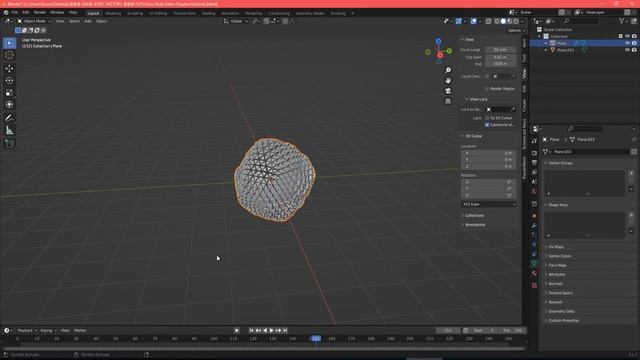This screenshot has width=640, height=360.
Task: Switch viewport shading to Solid mode
Action: (503, 21)
